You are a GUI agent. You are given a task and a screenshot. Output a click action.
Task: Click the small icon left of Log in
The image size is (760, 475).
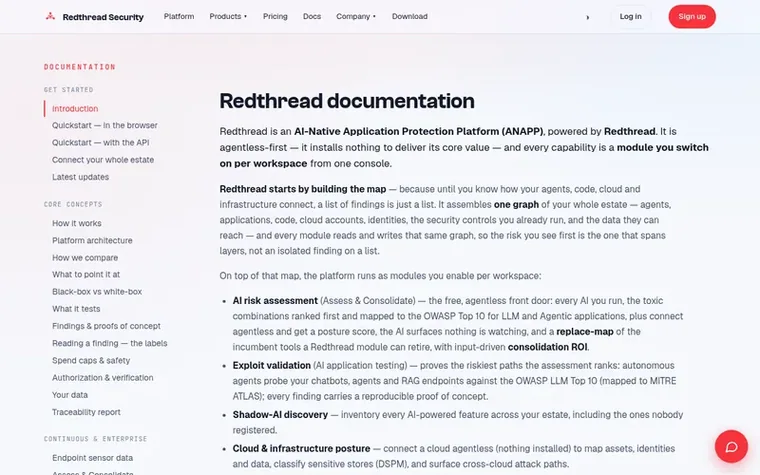tap(587, 17)
